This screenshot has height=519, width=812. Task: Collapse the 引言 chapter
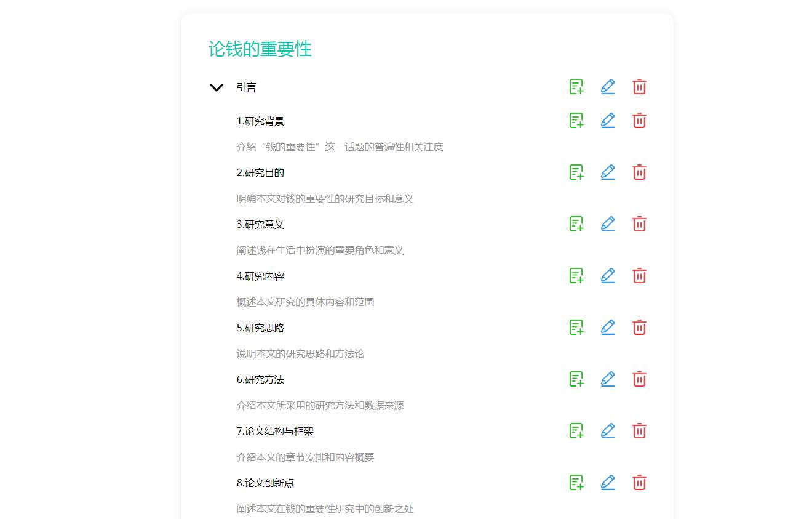click(x=216, y=87)
